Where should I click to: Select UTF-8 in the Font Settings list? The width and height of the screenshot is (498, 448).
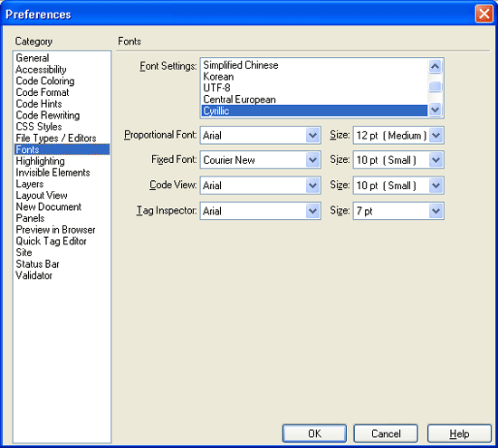[x=216, y=88]
